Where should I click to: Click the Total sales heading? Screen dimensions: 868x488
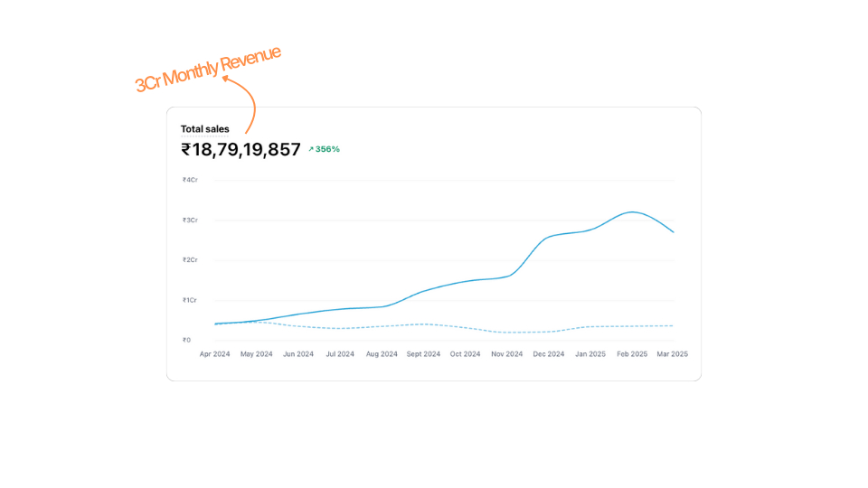tap(205, 129)
